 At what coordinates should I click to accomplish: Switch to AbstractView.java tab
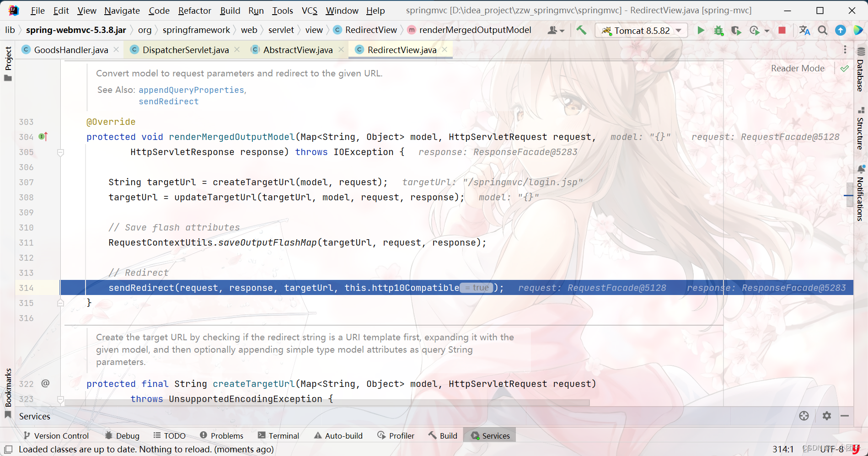click(x=298, y=49)
